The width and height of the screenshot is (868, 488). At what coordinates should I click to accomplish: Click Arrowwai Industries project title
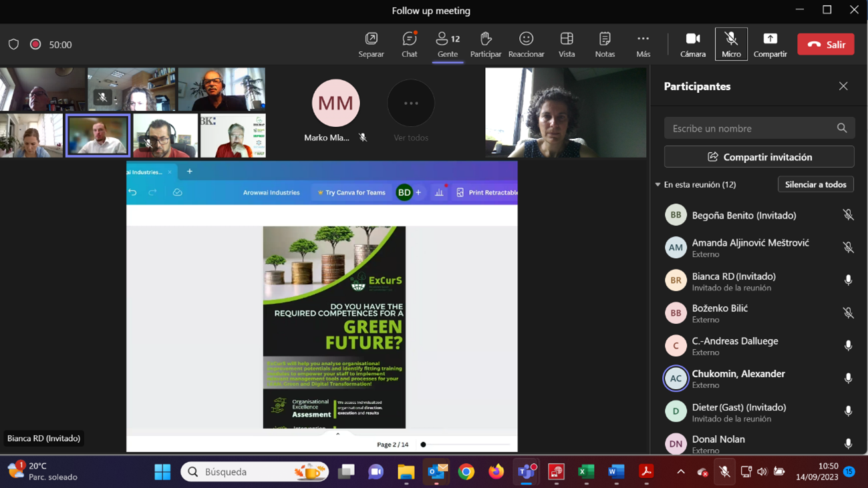point(271,192)
